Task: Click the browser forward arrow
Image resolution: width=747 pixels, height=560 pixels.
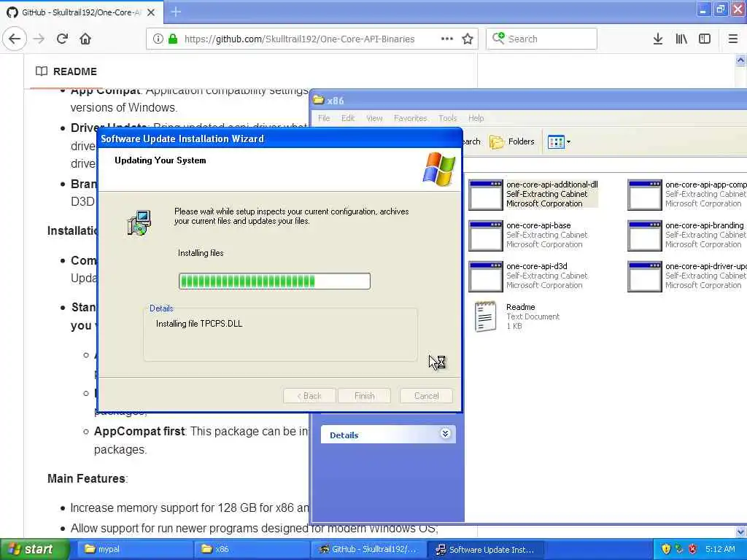Action: tap(39, 39)
